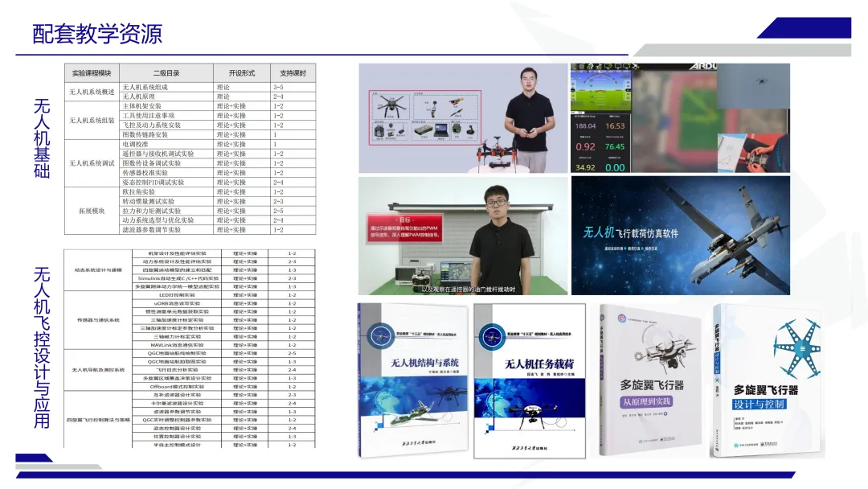Select the '实验课程模块' column header
This screenshot has height=489, width=868.
pyautogui.click(x=92, y=73)
